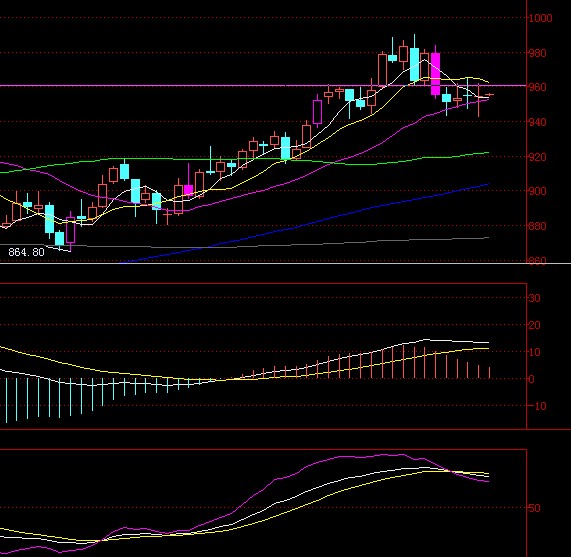Click the hollow purple candle near 950
This screenshot has width=571, height=557.
pyautogui.click(x=318, y=112)
